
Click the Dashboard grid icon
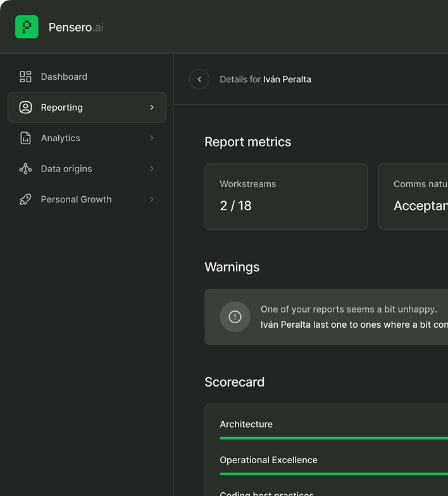[25, 77]
